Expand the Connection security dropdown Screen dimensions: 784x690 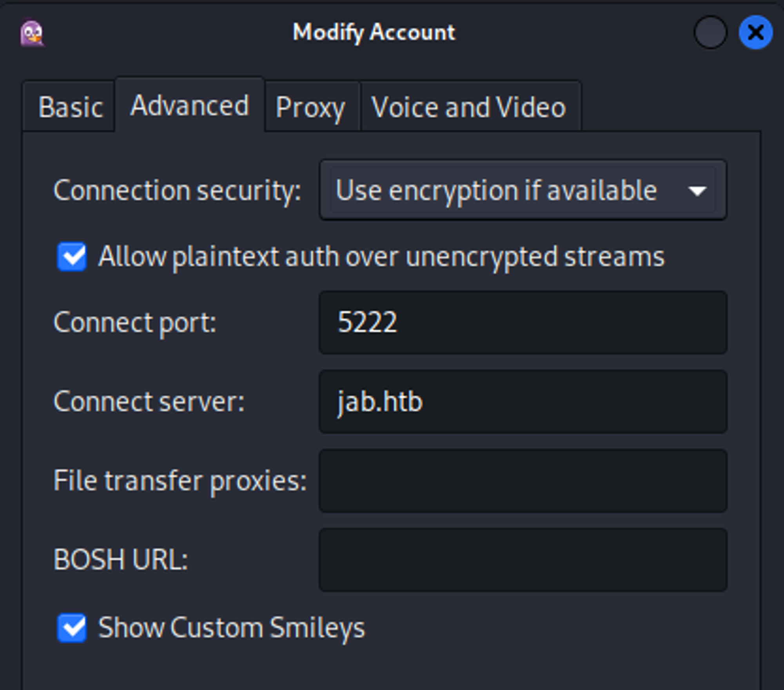coord(523,191)
